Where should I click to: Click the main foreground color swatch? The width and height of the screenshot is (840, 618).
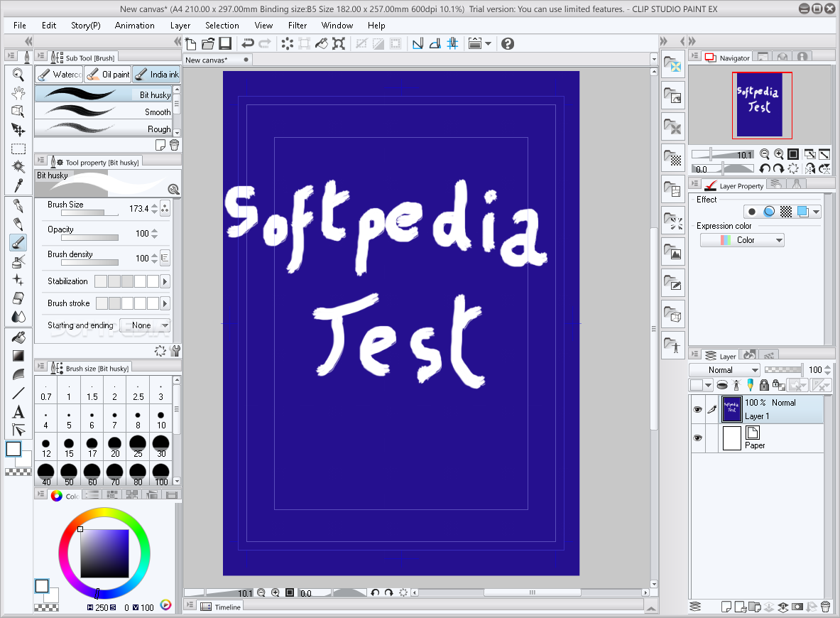(x=13, y=449)
